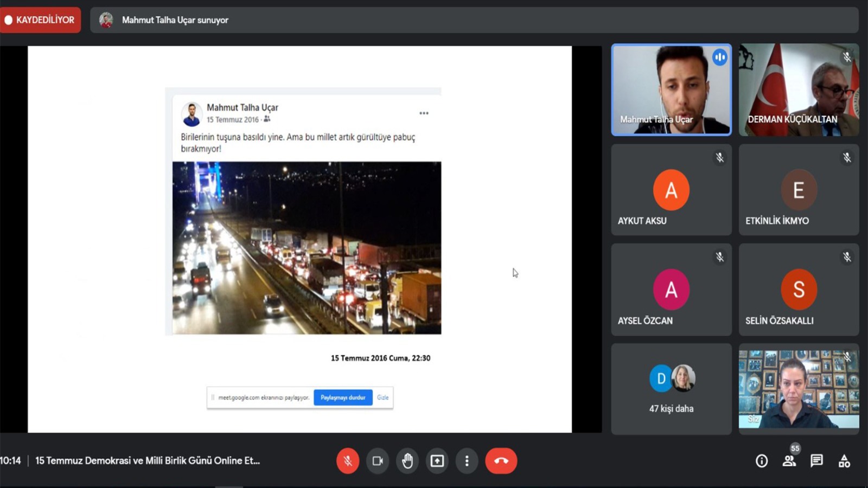The width and height of the screenshot is (868, 488).
Task: Open the Facebook post's three-dot options
Action: (424, 113)
